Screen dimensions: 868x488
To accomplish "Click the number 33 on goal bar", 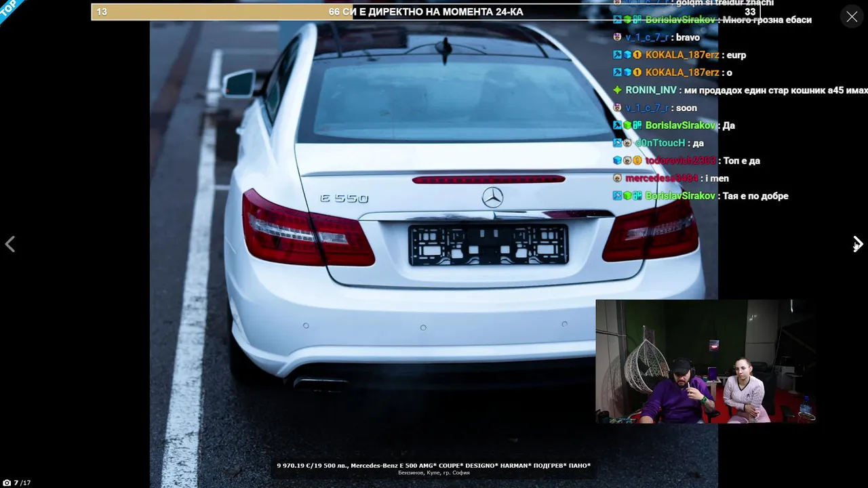I will click(x=750, y=12).
